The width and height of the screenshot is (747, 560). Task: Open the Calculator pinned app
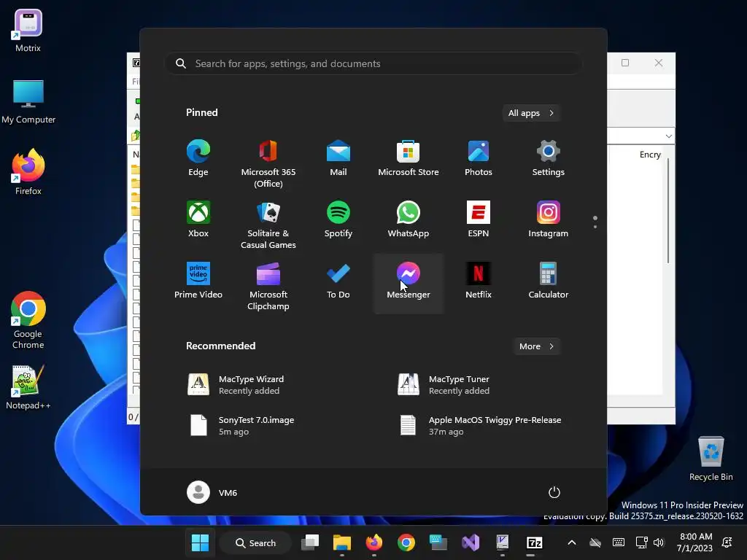[x=549, y=281]
